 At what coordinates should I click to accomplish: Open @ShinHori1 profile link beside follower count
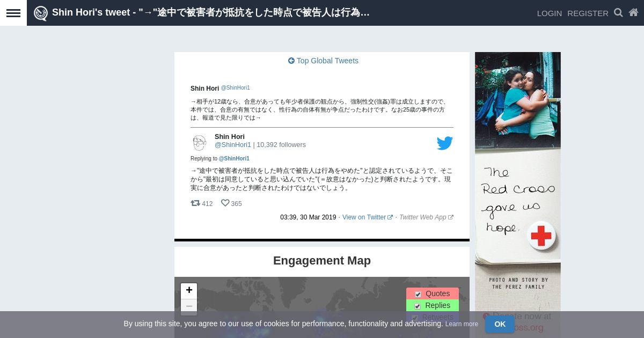(233, 145)
